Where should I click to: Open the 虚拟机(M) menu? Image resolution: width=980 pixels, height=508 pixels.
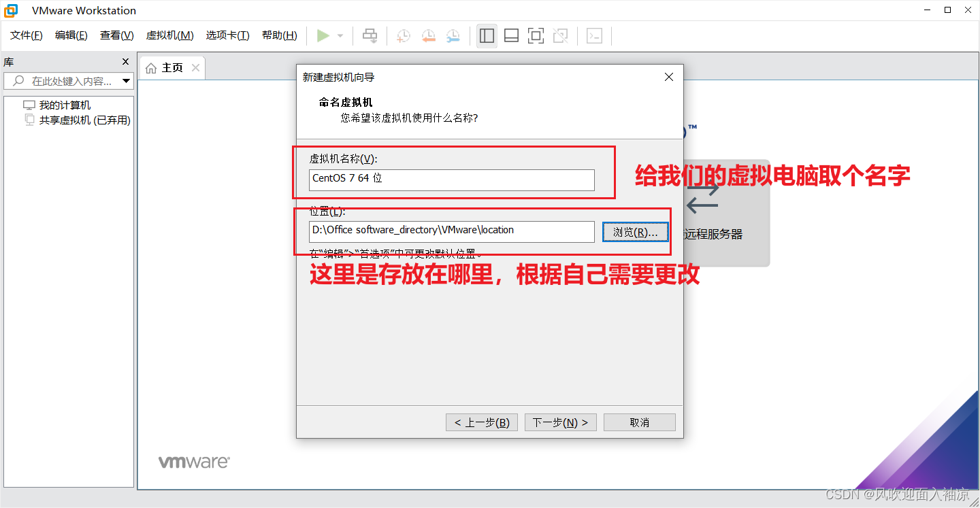pos(170,35)
